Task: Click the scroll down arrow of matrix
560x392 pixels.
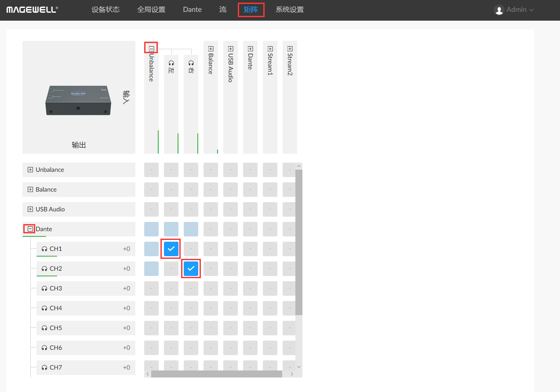Action: pos(299,367)
